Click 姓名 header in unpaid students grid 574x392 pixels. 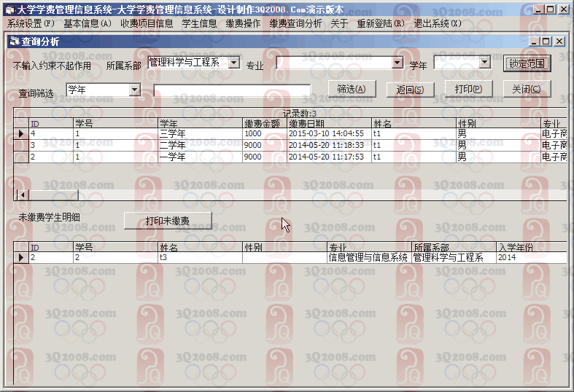point(201,247)
